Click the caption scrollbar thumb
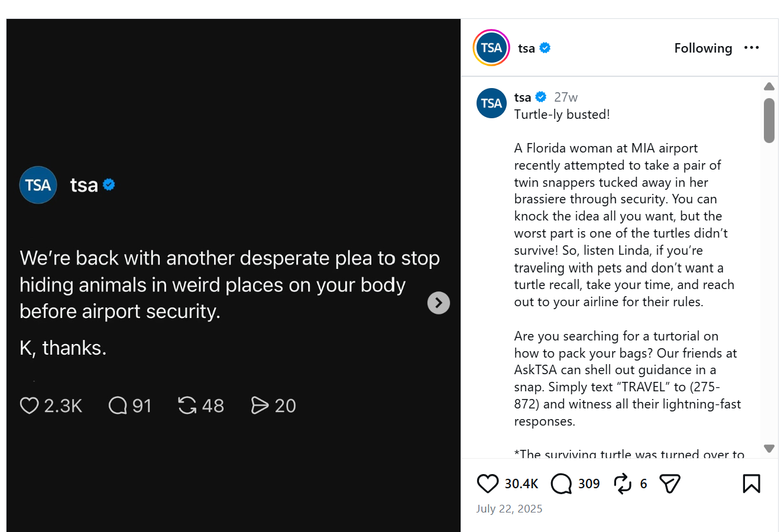Viewport: 784px width, 532px height. pyautogui.click(x=769, y=121)
